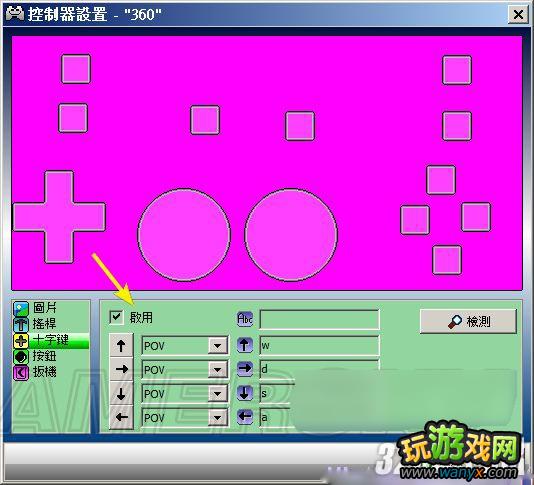Click the key field containing 'd'

coord(319,369)
